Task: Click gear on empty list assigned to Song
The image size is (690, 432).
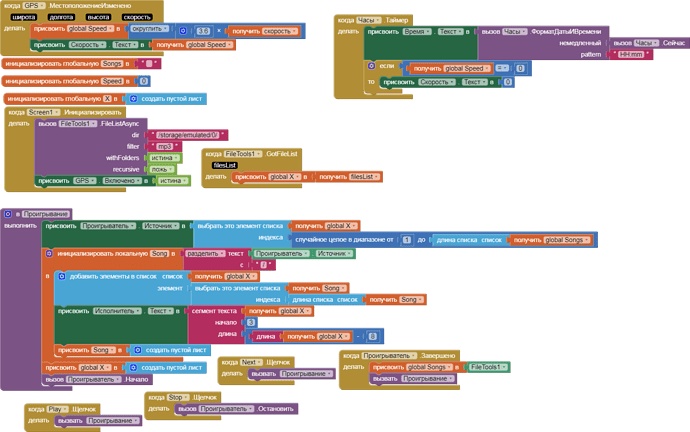Action: pos(137,350)
